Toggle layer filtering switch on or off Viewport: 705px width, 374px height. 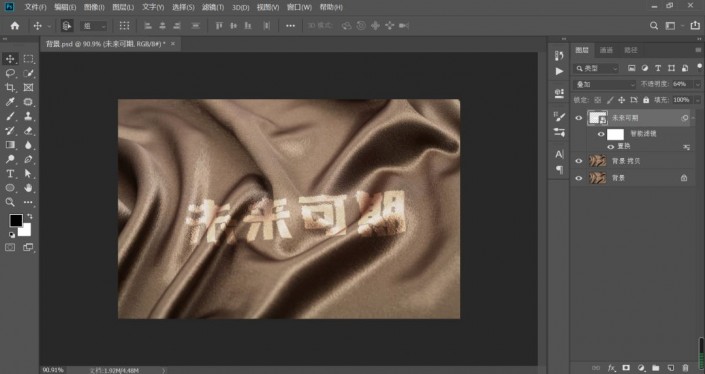699,67
